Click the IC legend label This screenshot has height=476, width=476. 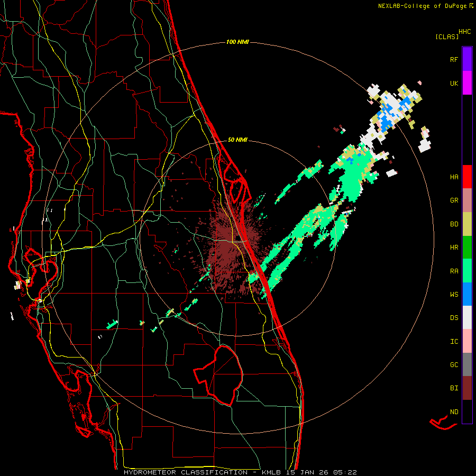click(x=454, y=342)
